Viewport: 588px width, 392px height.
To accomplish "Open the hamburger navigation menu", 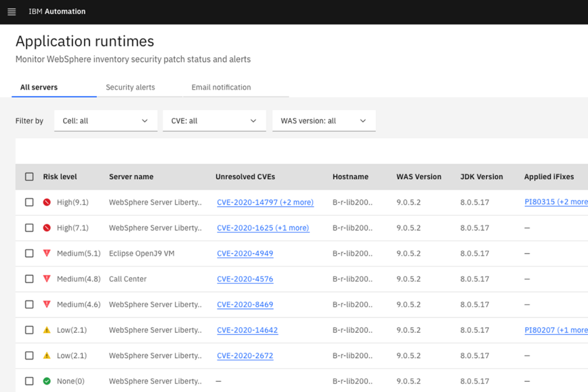I will point(11,12).
